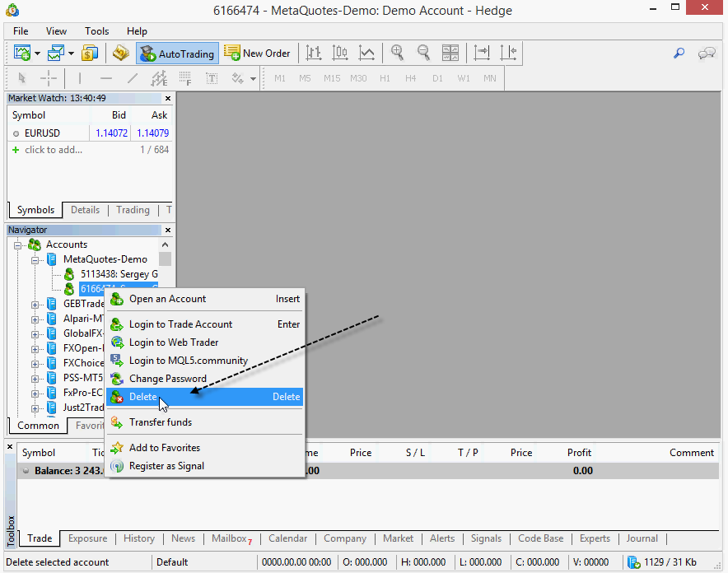The width and height of the screenshot is (728, 573).
Task: Collapse the Accounts tree node
Action: [x=17, y=245]
